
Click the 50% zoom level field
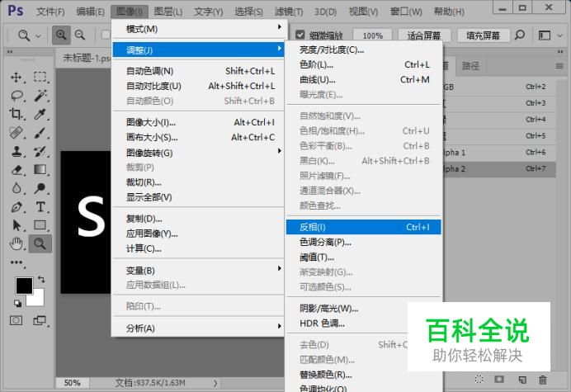[72, 383]
